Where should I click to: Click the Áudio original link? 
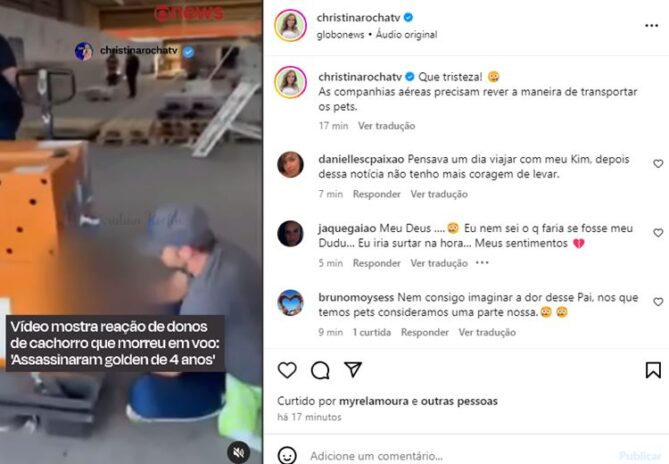tap(406, 35)
